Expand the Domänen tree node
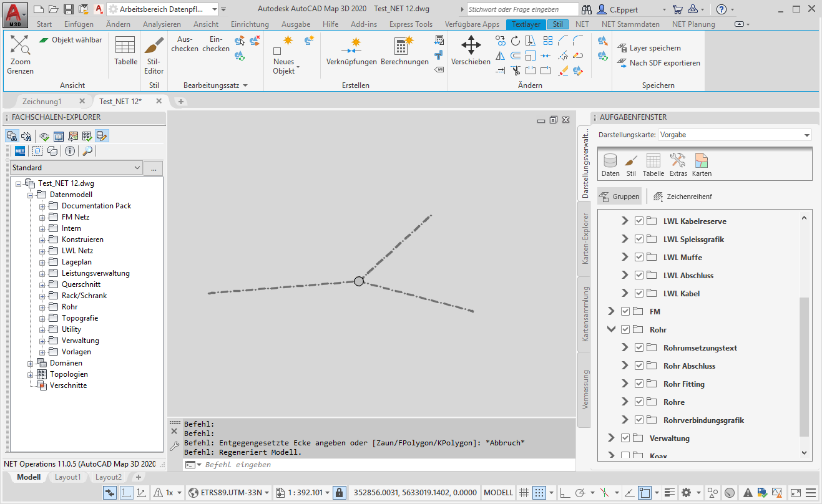 click(31, 363)
